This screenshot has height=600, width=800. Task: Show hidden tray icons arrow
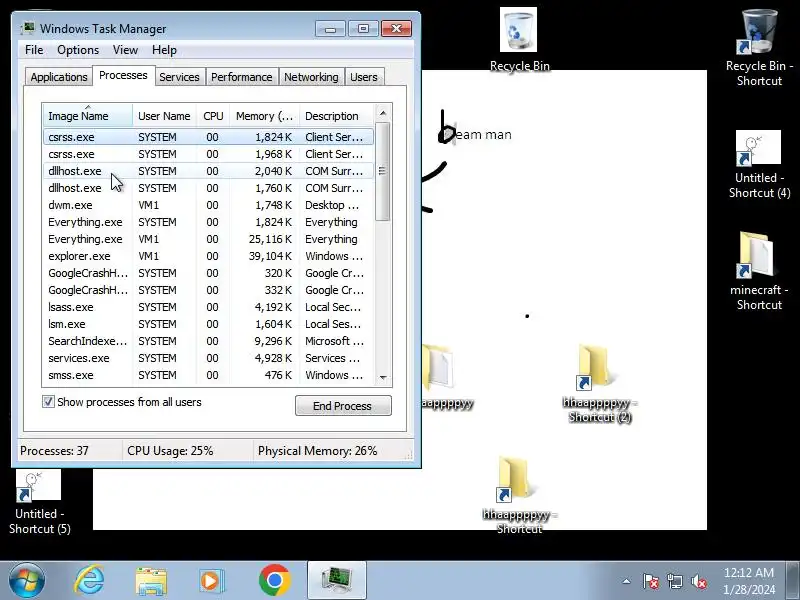click(627, 581)
